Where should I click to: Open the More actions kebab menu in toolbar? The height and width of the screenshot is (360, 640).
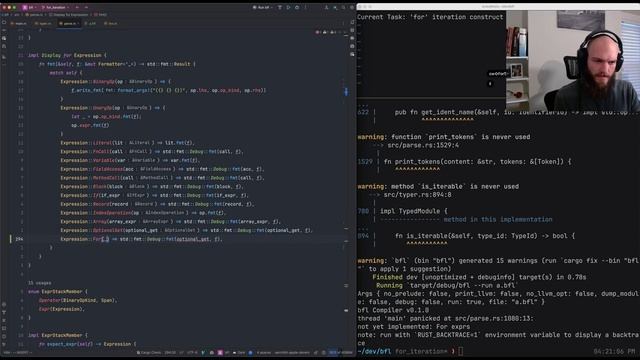[x=306, y=7]
